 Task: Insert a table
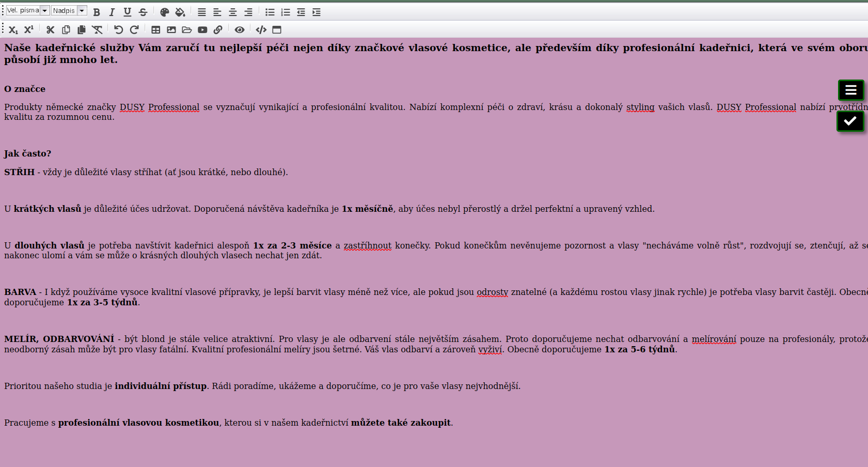[156, 30]
